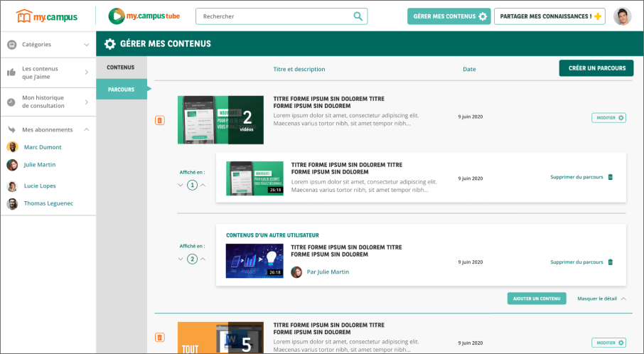Click in the Rechercher search field
Viewport: 644px width, 354px height.
(x=274, y=16)
